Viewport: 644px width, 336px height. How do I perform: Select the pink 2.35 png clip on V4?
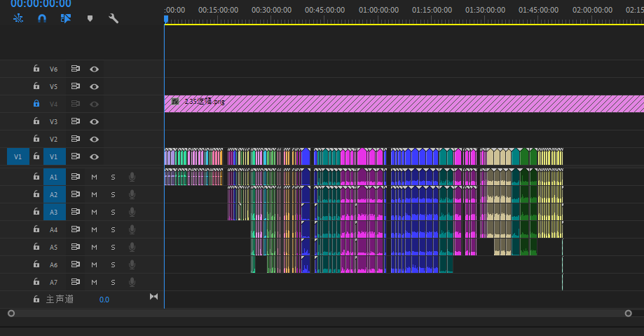pos(406,104)
